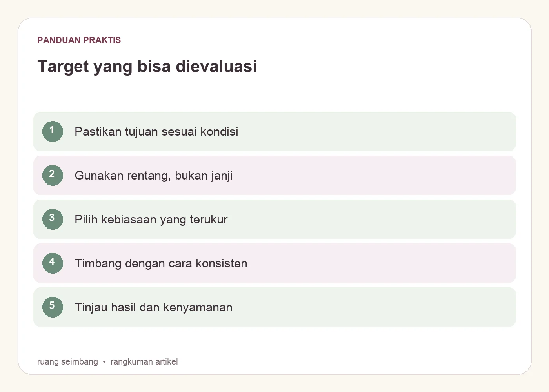The width and height of the screenshot is (549, 392).
Task: Click the number 3 step badge
Action: pos(53,219)
